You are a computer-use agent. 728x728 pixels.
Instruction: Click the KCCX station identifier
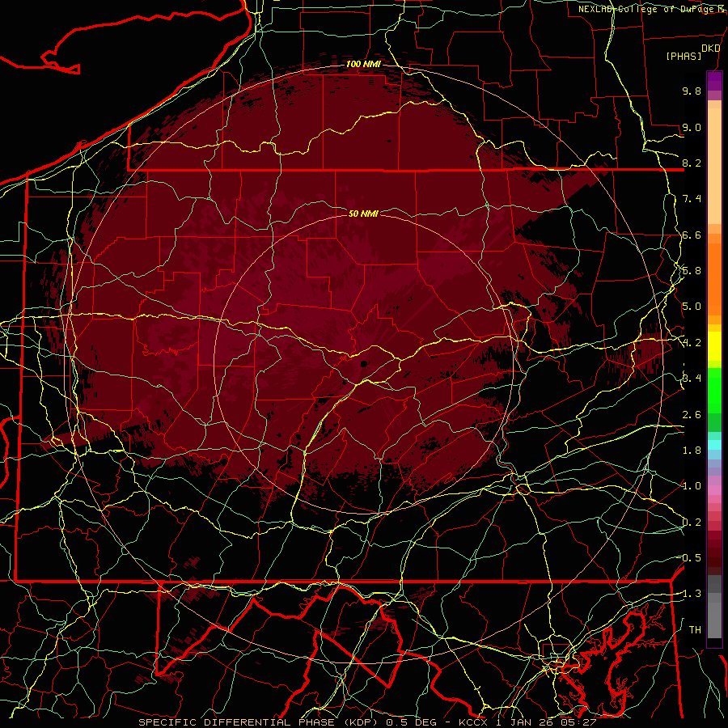(473, 722)
